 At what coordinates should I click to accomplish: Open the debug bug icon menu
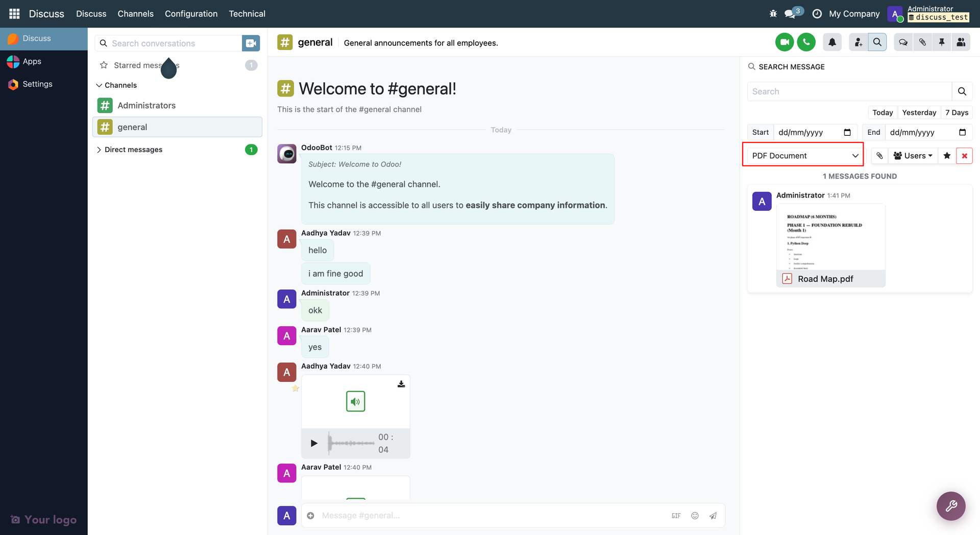773,14
